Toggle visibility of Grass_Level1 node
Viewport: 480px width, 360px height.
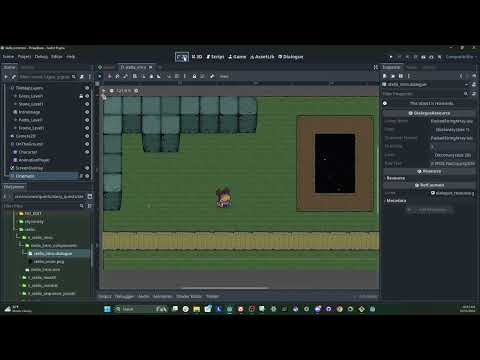pos(87,96)
